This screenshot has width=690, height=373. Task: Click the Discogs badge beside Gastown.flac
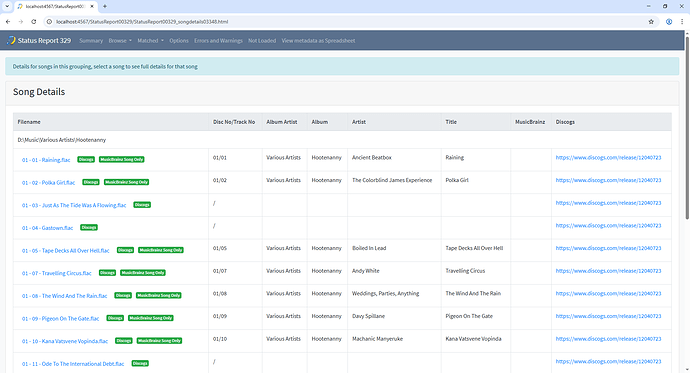[x=89, y=227]
